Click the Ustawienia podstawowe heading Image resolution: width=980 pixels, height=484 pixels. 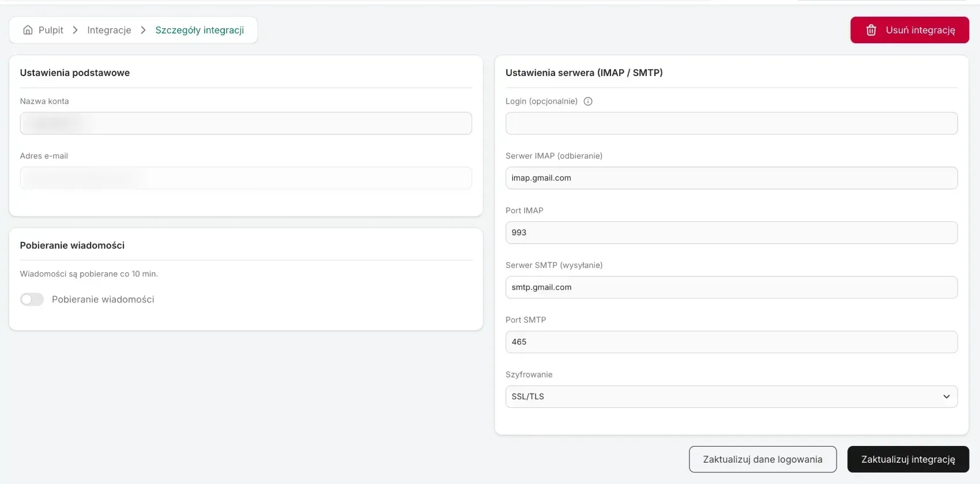point(75,73)
